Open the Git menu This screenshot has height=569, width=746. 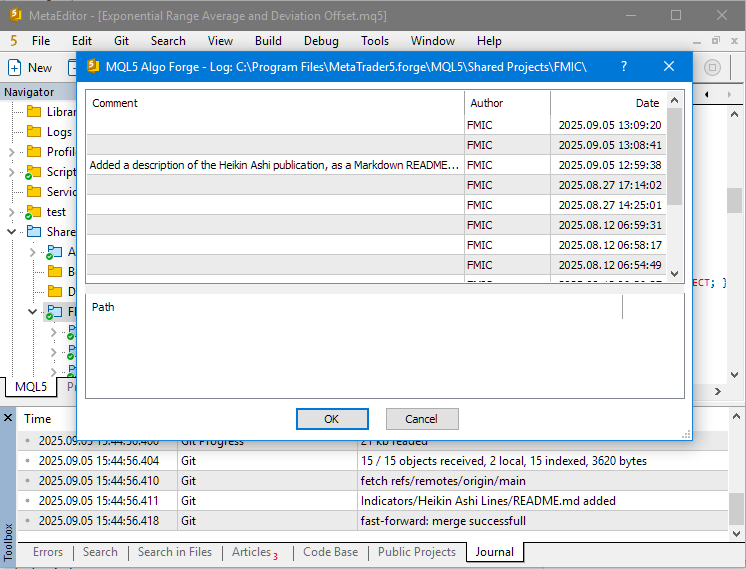point(121,41)
